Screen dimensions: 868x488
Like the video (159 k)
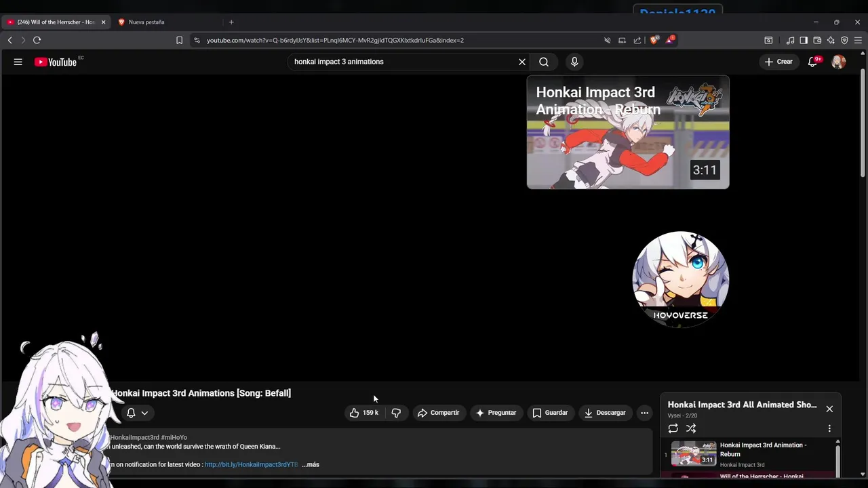pos(364,413)
